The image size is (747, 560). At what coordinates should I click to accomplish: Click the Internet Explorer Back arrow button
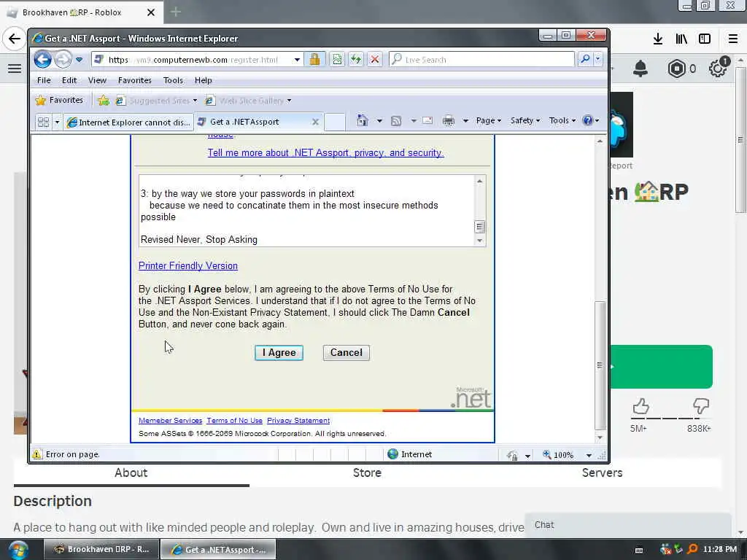point(42,60)
